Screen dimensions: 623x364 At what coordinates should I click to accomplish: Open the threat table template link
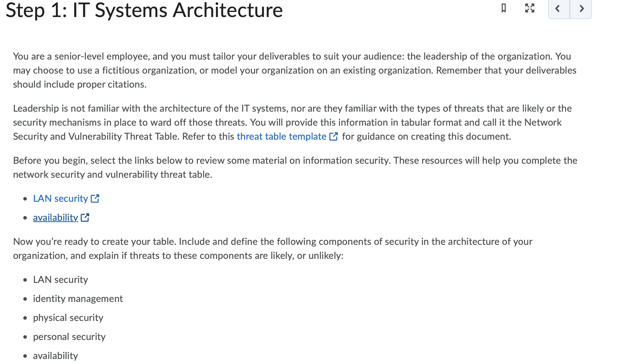[x=281, y=136]
